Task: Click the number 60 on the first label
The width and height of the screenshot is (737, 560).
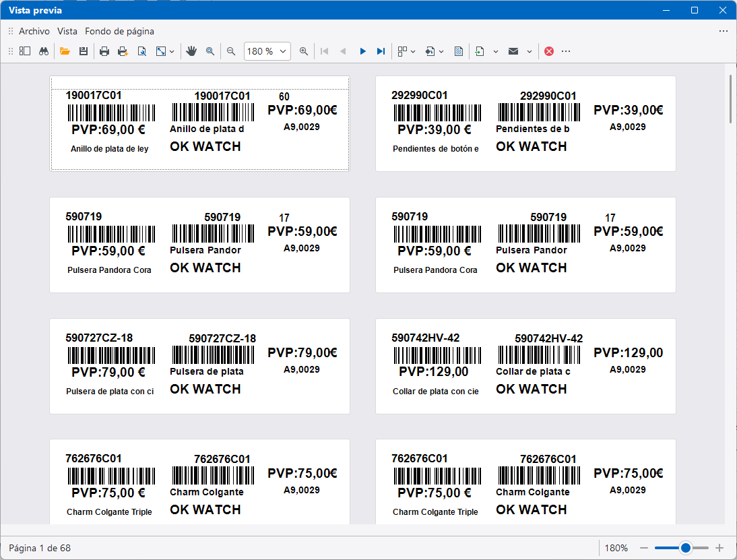Action: coord(284,96)
